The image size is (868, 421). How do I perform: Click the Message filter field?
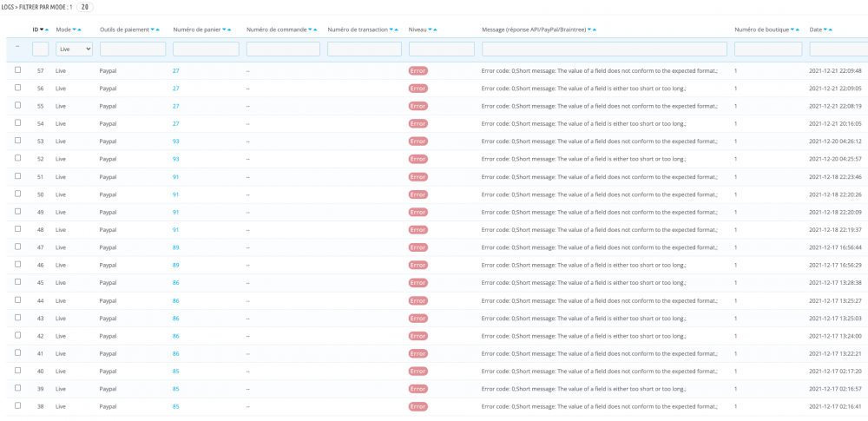pyautogui.click(x=604, y=49)
